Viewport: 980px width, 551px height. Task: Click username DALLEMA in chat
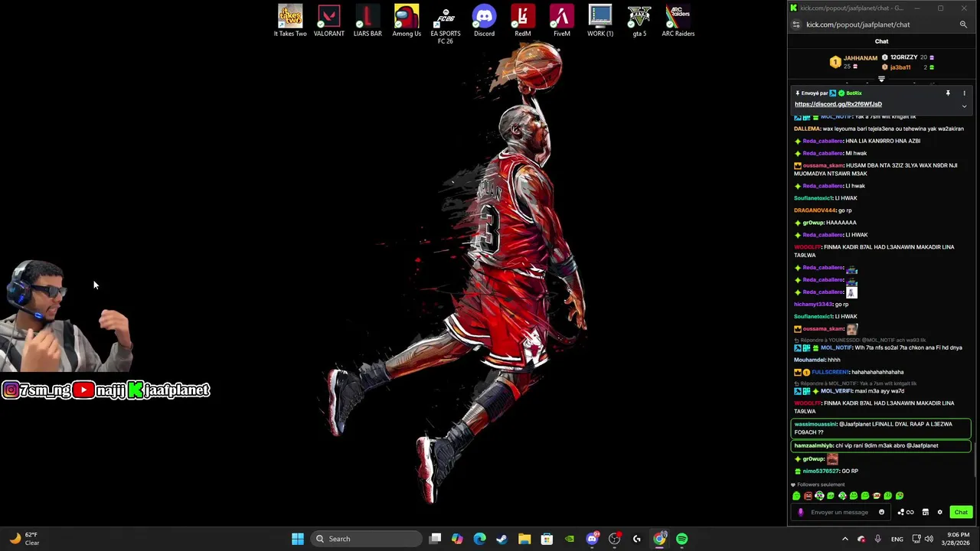coord(807,129)
